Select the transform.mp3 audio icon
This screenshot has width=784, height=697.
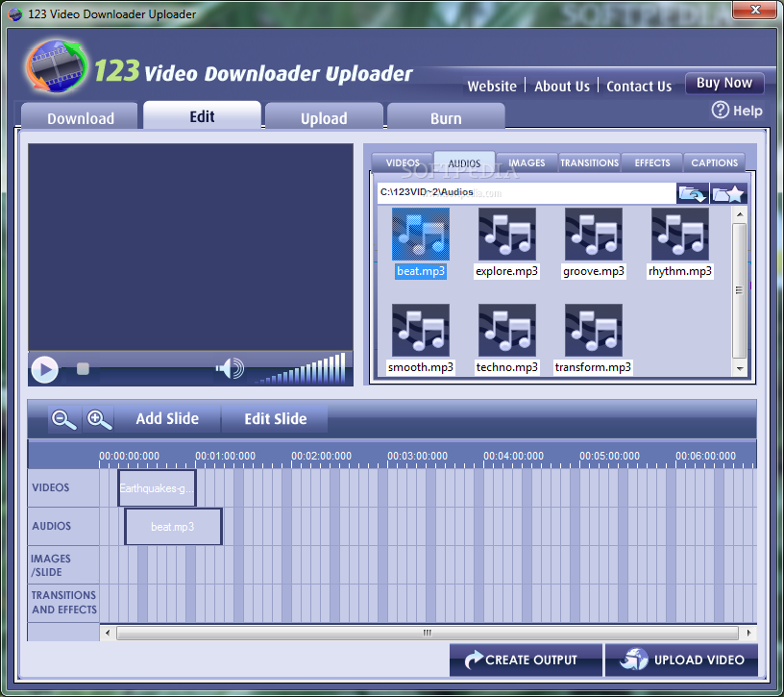click(x=594, y=331)
